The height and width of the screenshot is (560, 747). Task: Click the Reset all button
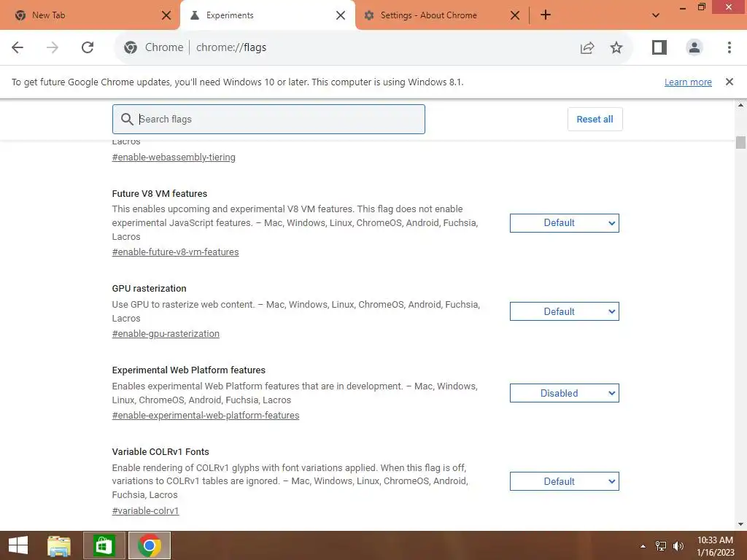pyautogui.click(x=595, y=119)
